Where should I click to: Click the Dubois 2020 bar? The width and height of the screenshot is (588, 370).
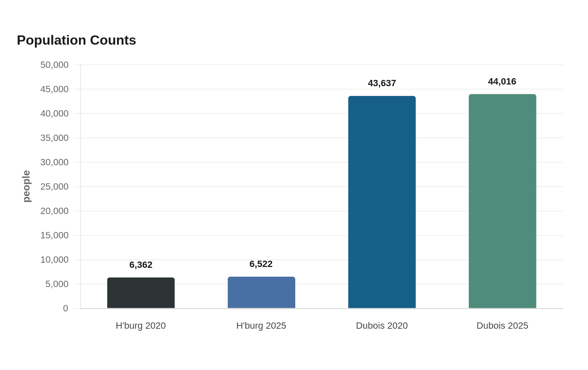(x=382, y=202)
